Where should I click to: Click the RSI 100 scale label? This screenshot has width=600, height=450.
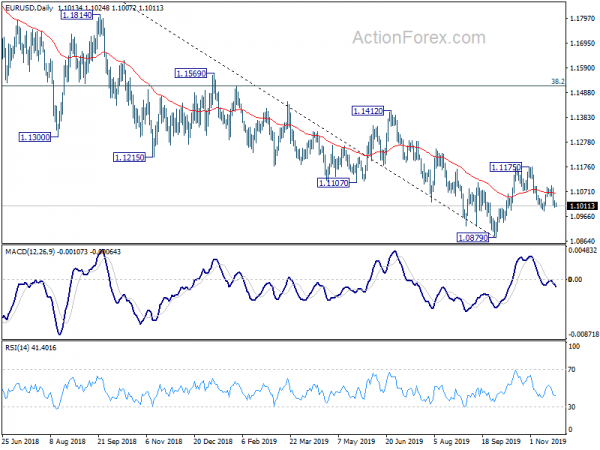point(574,346)
